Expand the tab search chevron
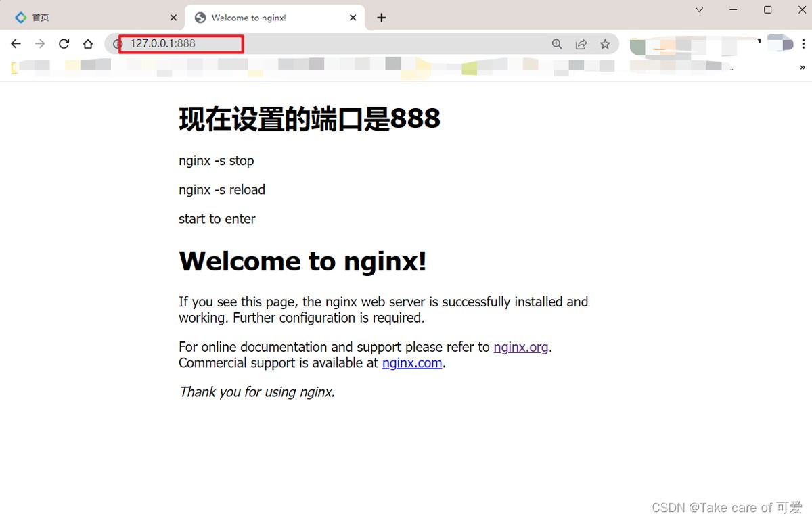Screen dimensions: 812x520 click(x=700, y=10)
